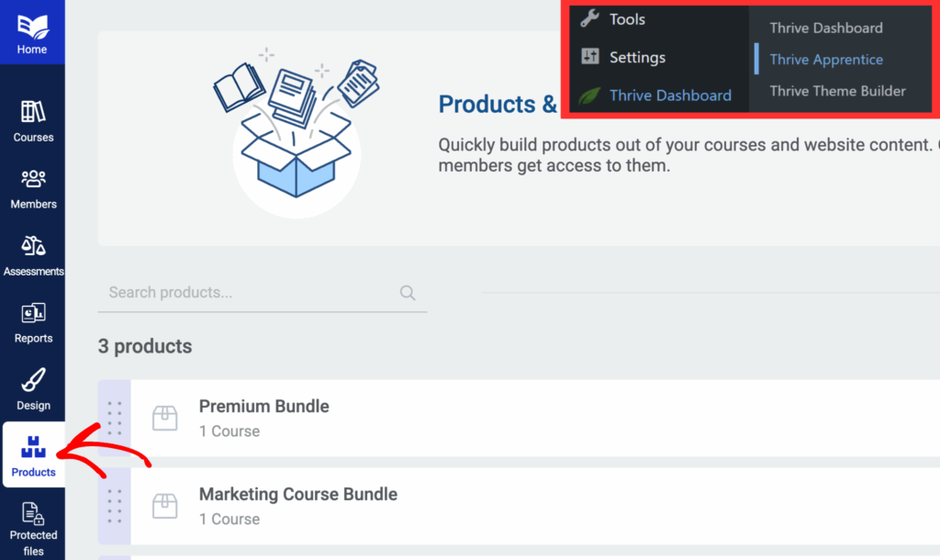Grab the Marketing Course Bundle drag handle
940x560 pixels.
click(115, 506)
